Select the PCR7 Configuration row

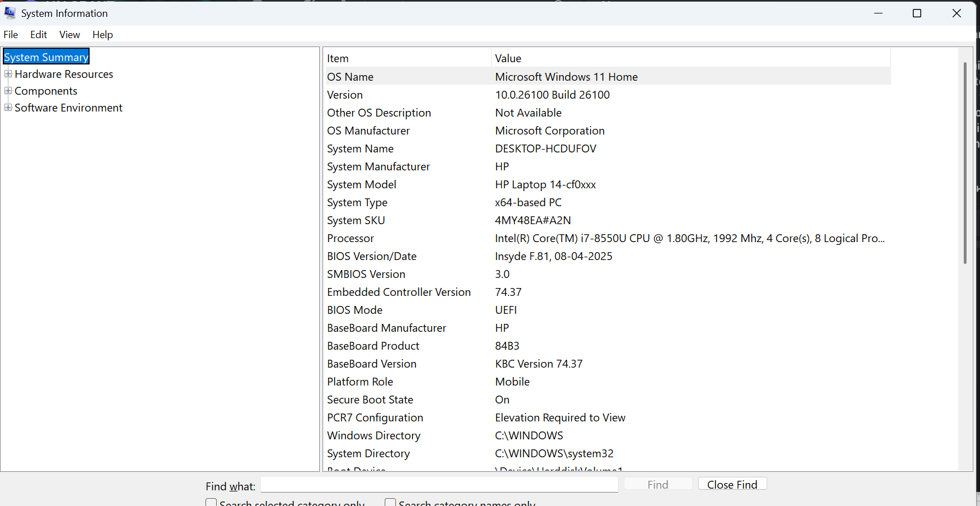click(608, 417)
